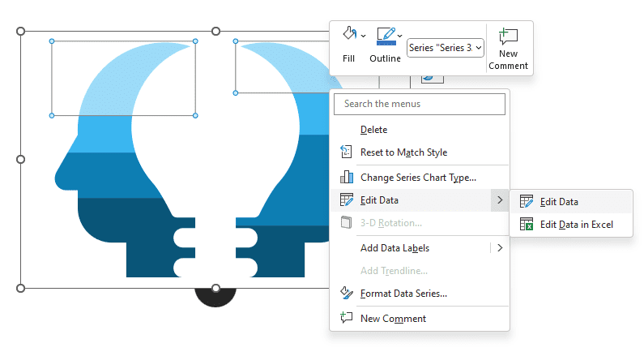Select Edit Data in the context menu
Image resolution: width=644 pixels, height=356 pixels.
420,200
